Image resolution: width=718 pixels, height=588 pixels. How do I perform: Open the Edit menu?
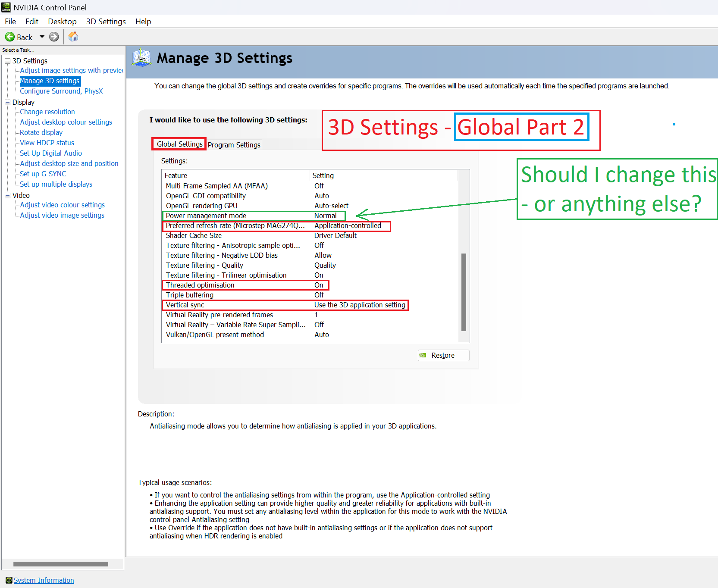pos(32,22)
